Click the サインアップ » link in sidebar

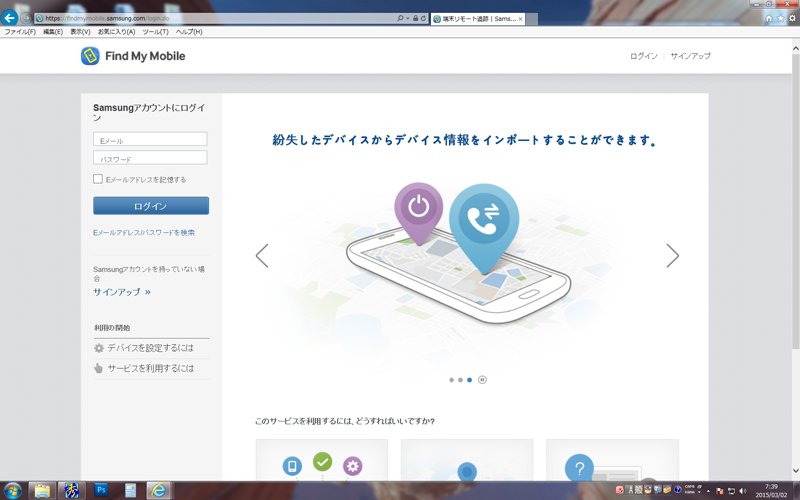click(121, 292)
